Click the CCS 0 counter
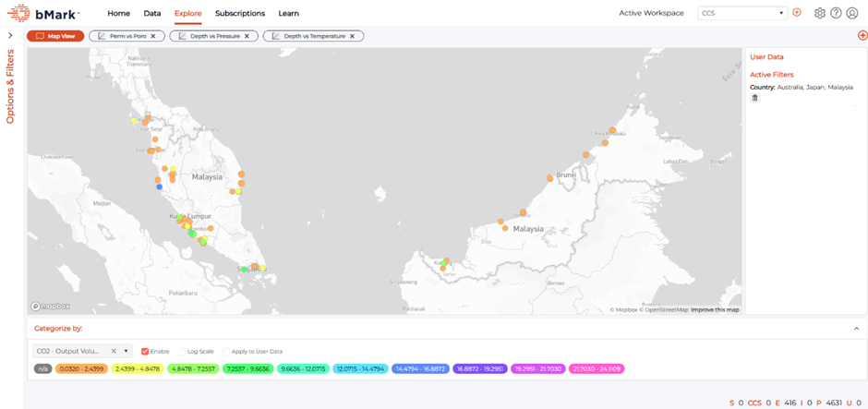This screenshot has width=868, height=409. pos(759,403)
